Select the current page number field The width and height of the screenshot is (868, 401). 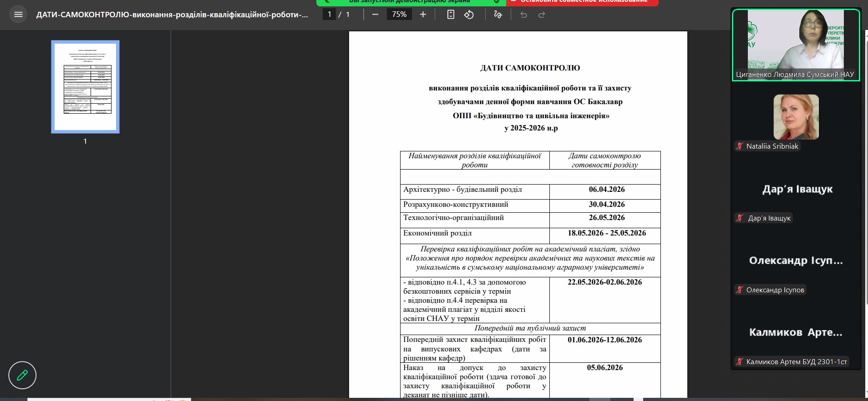tap(330, 15)
